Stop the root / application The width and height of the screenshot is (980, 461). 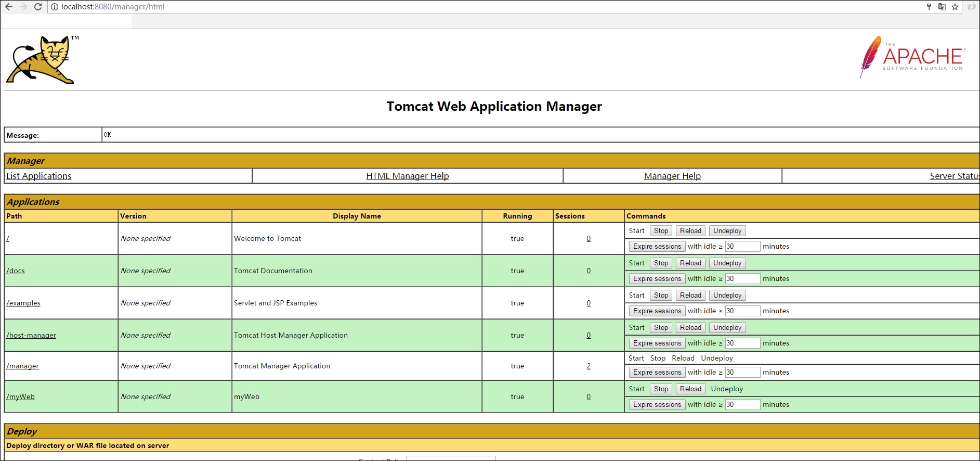tap(661, 230)
